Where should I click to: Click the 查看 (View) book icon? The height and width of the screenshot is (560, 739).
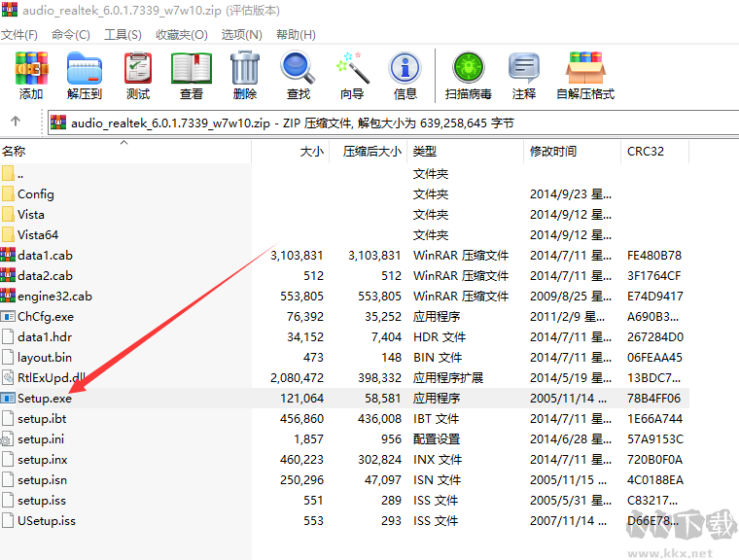coord(192,68)
